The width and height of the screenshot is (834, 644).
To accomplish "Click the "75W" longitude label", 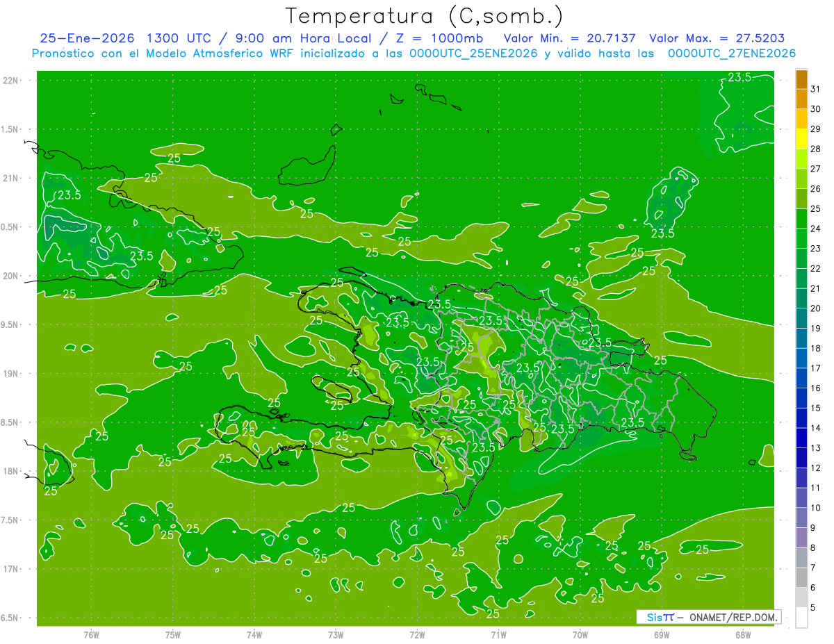I will tap(173, 635).
